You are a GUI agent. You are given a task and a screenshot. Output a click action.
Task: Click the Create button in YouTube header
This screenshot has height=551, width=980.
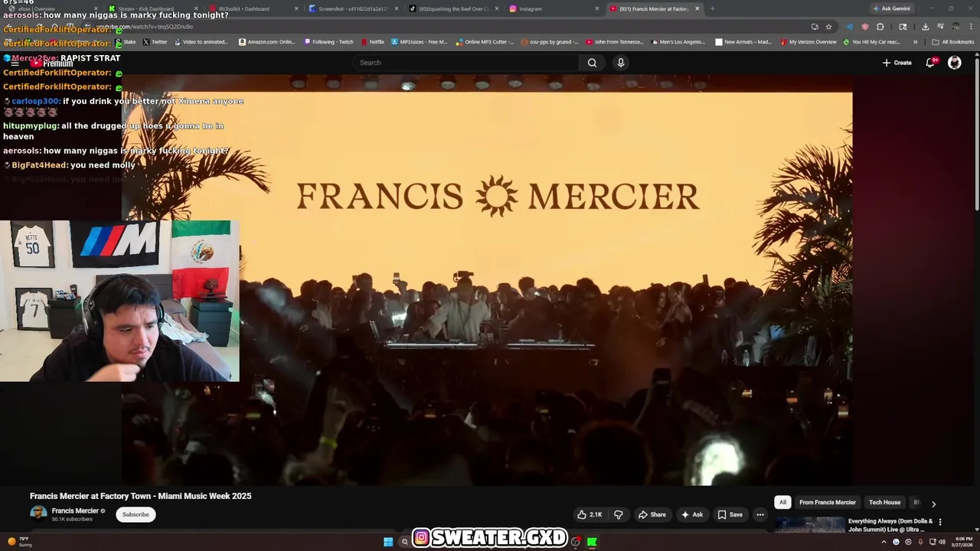click(x=897, y=63)
